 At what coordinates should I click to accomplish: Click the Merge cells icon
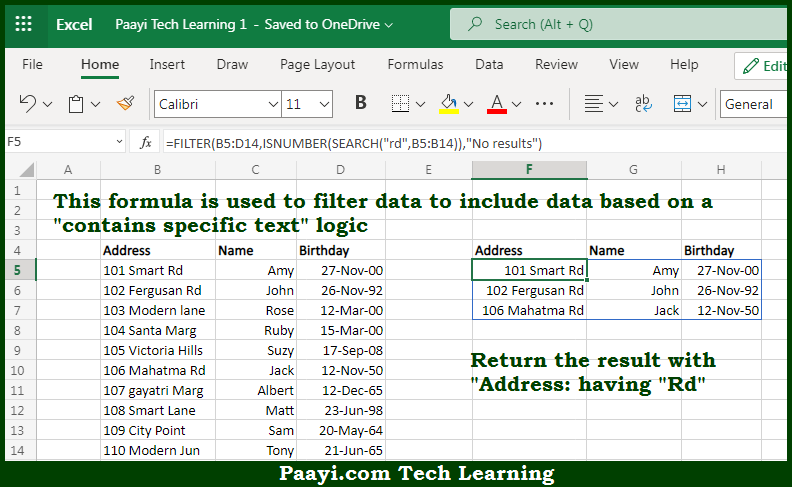coord(682,104)
